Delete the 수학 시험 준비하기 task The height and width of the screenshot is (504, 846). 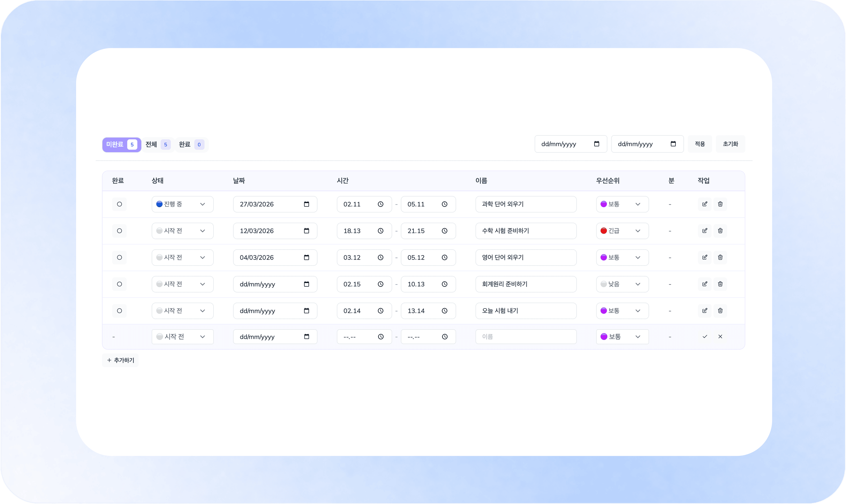point(720,231)
